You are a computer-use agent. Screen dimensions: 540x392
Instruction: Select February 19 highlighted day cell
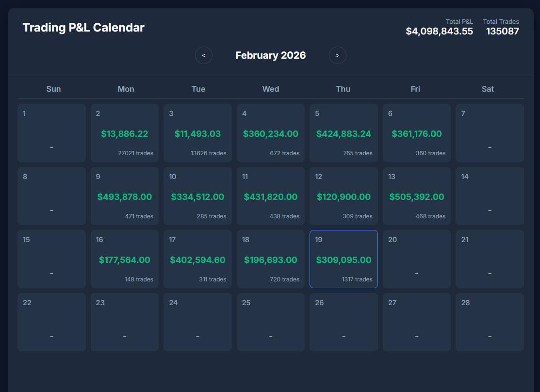coord(344,259)
